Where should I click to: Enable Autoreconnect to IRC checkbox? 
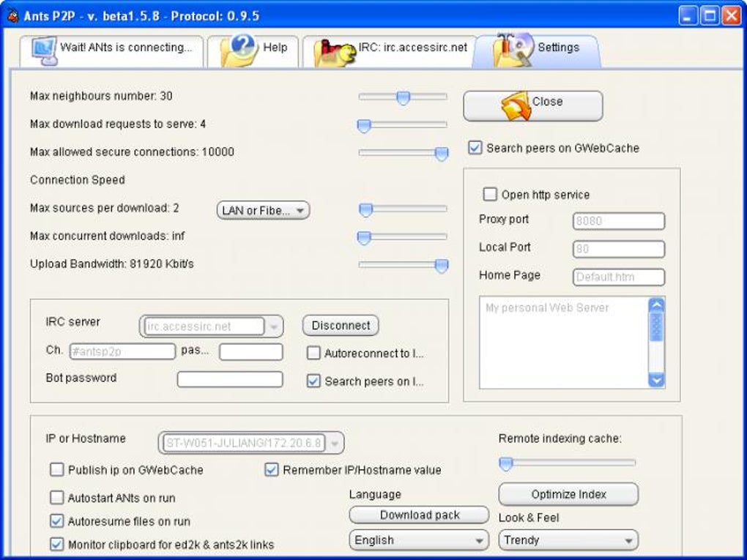(313, 353)
